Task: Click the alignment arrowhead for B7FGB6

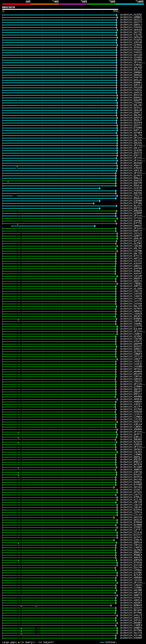Action: tap(94, 204)
